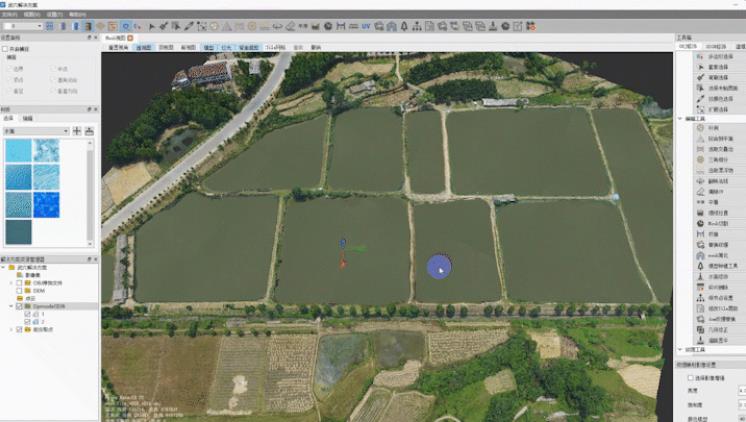Close the texture panel with its X button
746x422 pixels.
click(x=96, y=109)
